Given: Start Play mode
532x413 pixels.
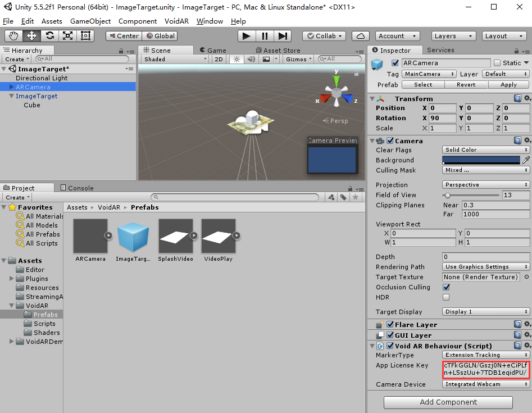Looking at the screenshot, I should 247,36.
